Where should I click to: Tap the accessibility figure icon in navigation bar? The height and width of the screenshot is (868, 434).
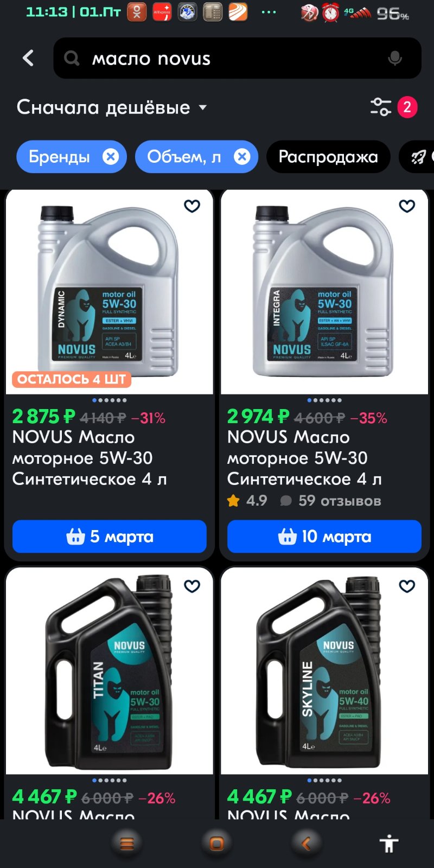pyautogui.click(x=389, y=844)
